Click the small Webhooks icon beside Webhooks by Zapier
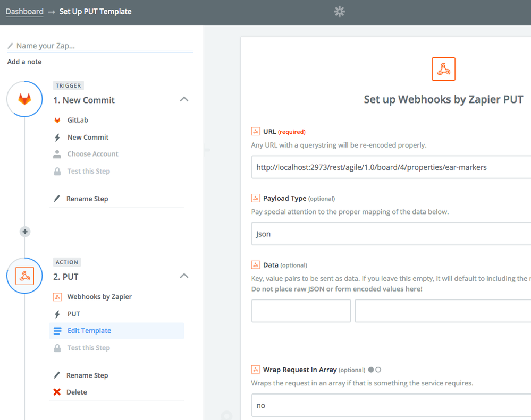This screenshot has height=420, width=531. coord(57,297)
